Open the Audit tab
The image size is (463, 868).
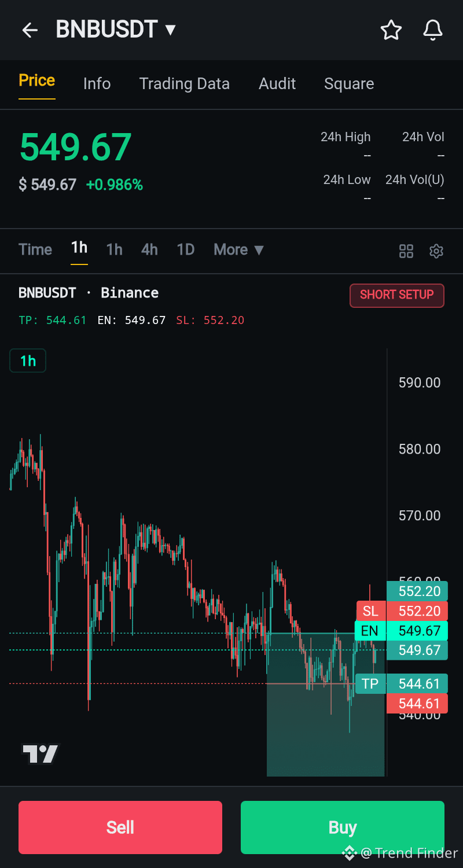point(277,84)
